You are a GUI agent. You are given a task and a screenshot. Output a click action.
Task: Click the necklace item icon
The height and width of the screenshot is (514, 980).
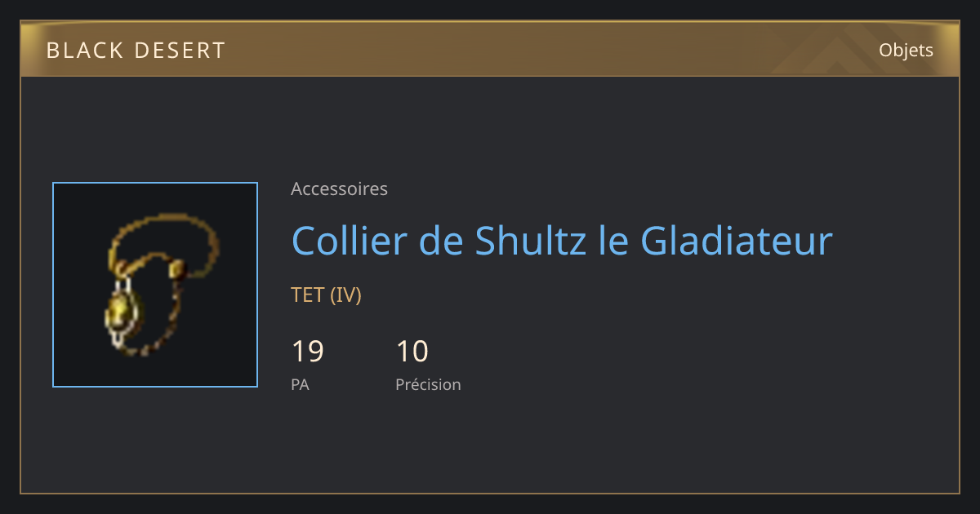(155, 285)
